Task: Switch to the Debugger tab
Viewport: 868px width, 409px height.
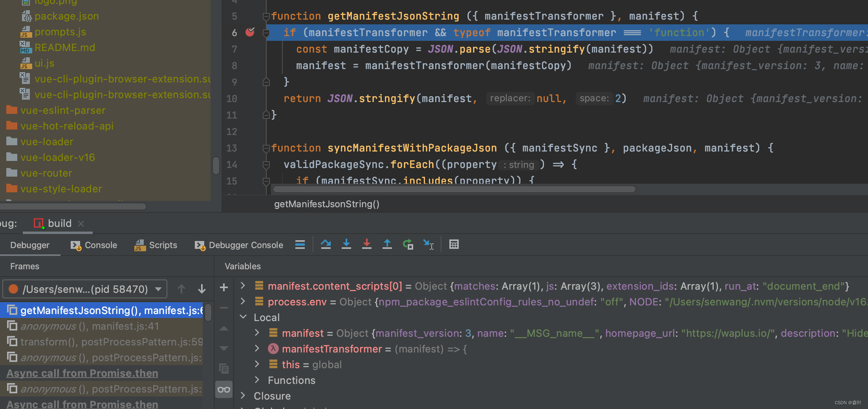Action: pyautogui.click(x=30, y=245)
